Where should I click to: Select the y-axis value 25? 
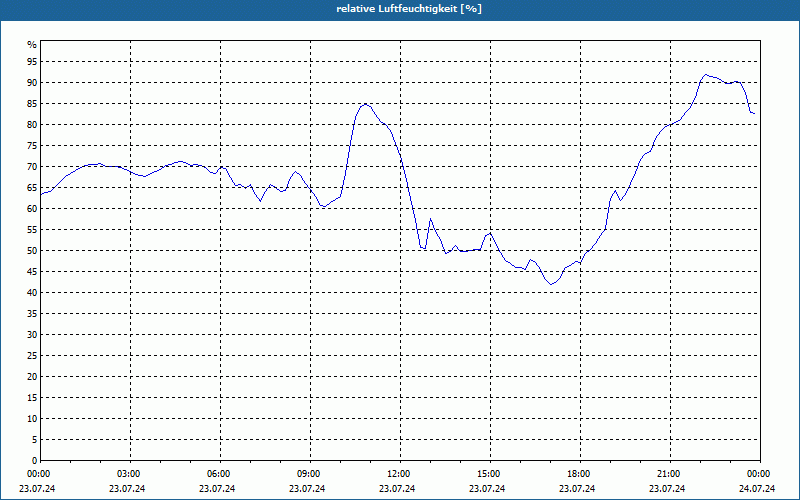click(32, 356)
